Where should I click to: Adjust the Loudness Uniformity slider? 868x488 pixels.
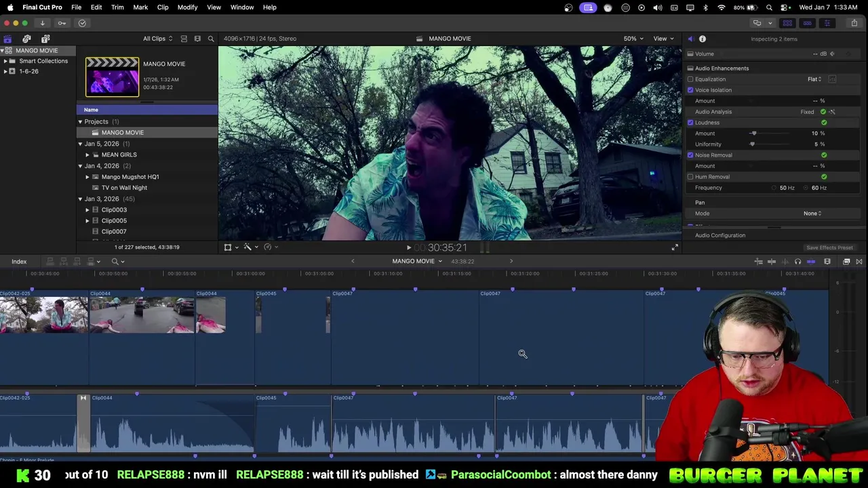pyautogui.click(x=752, y=144)
